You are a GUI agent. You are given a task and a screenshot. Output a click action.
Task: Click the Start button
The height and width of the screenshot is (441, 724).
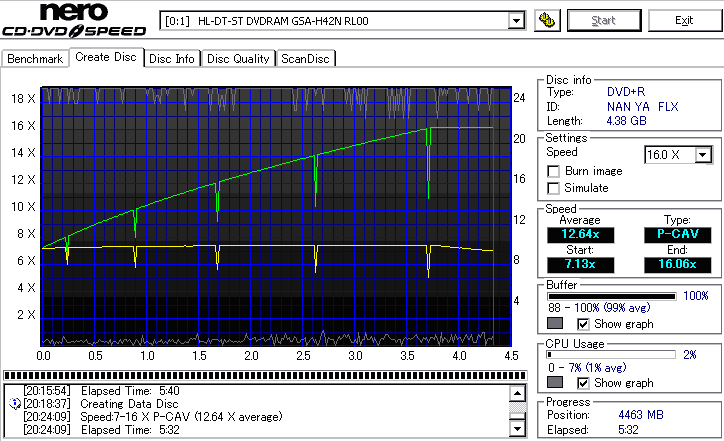(603, 20)
